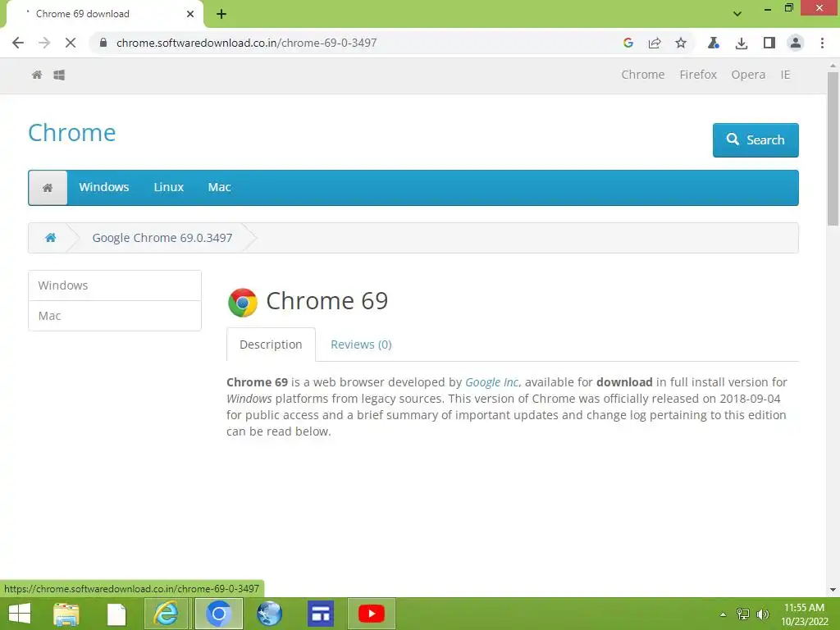Screen dimensions: 840x630
Task: Open the Opera link in top bar
Action: coord(748,75)
